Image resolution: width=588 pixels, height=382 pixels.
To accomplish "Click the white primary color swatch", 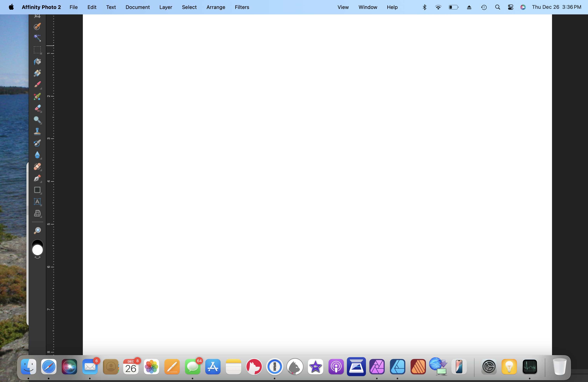I will coord(37,250).
